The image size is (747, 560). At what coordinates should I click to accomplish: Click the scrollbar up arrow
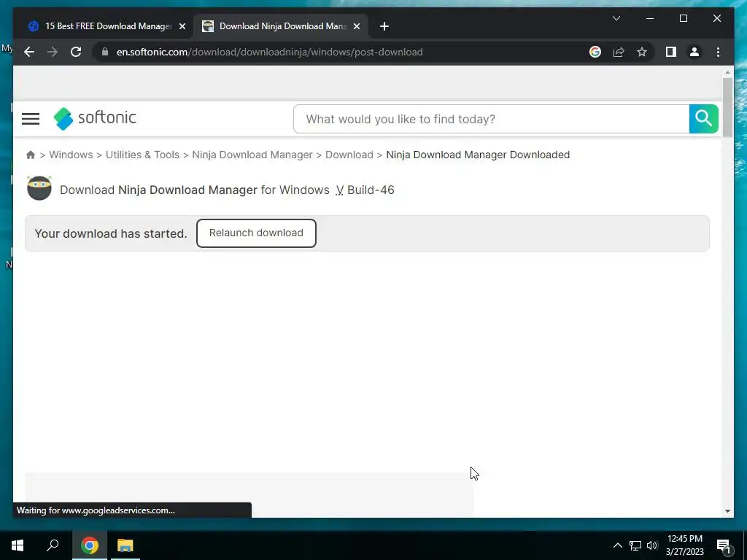coord(727,72)
